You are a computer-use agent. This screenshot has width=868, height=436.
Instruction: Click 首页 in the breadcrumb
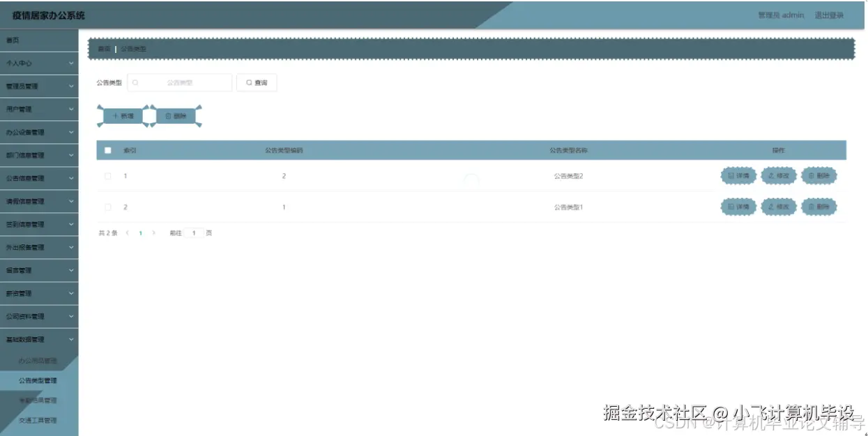click(x=104, y=49)
